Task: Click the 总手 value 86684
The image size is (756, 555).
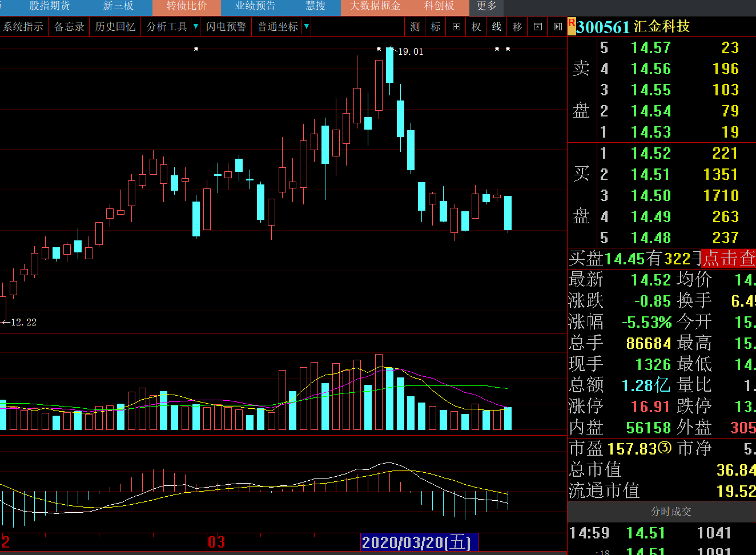Action: 649,343
